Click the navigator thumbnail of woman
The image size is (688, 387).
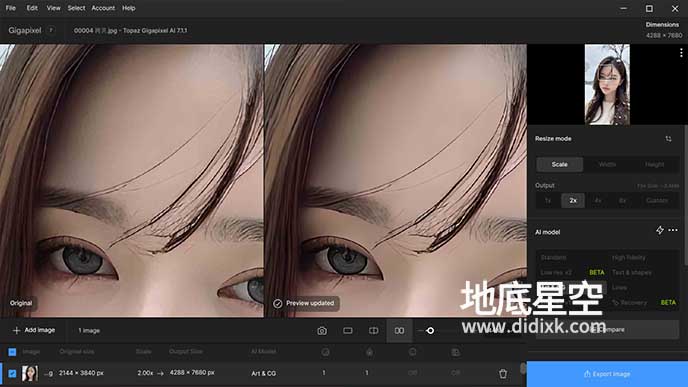click(x=607, y=84)
